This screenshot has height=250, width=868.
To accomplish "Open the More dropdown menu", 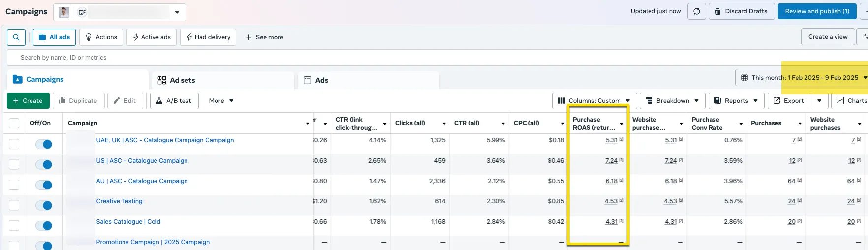I will point(221,101).
